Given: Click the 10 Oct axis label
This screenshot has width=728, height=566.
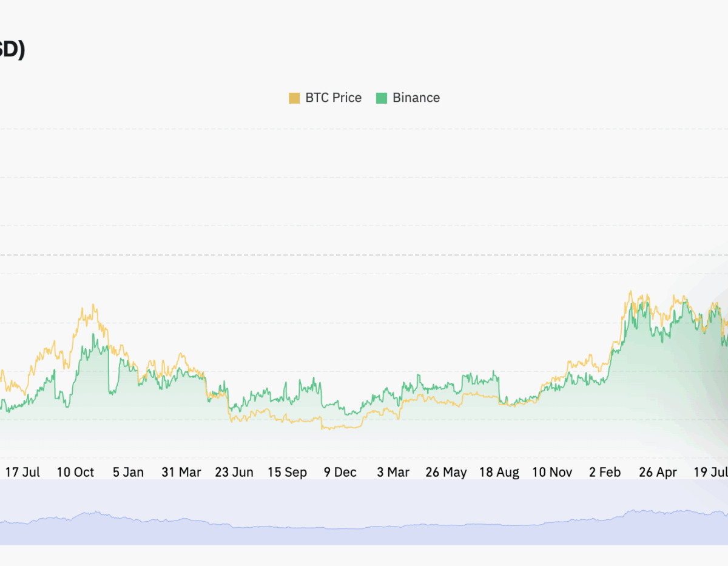Looking at the screenshot, I should [x=75, y=472].
